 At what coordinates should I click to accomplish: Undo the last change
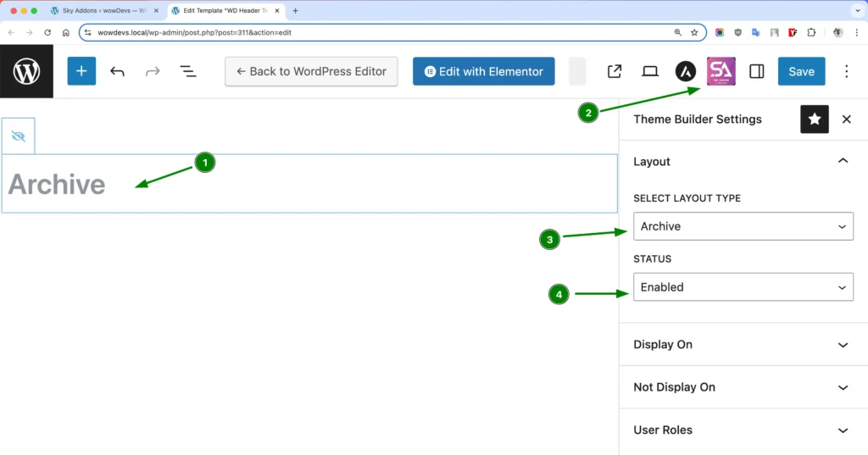(117, 71)
